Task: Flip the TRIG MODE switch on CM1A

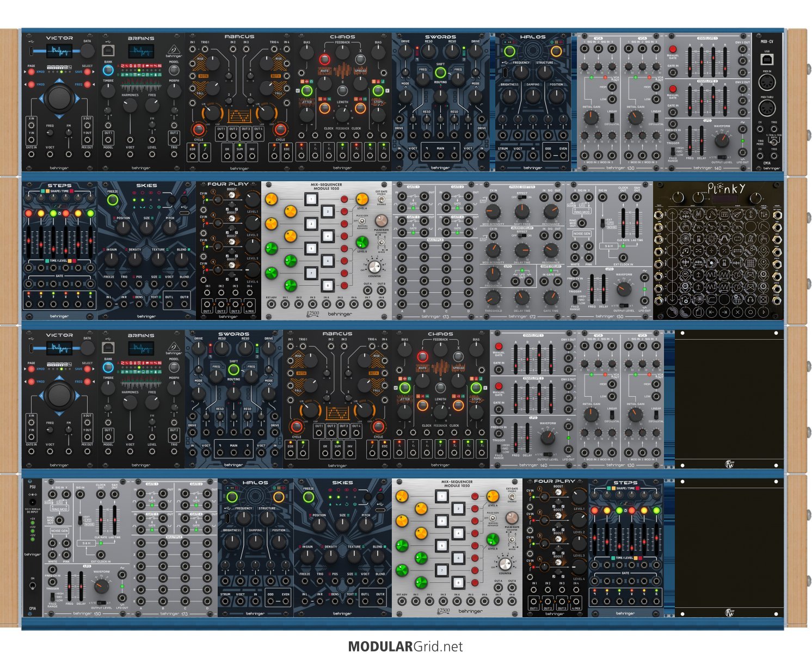Action: point(773,143)
